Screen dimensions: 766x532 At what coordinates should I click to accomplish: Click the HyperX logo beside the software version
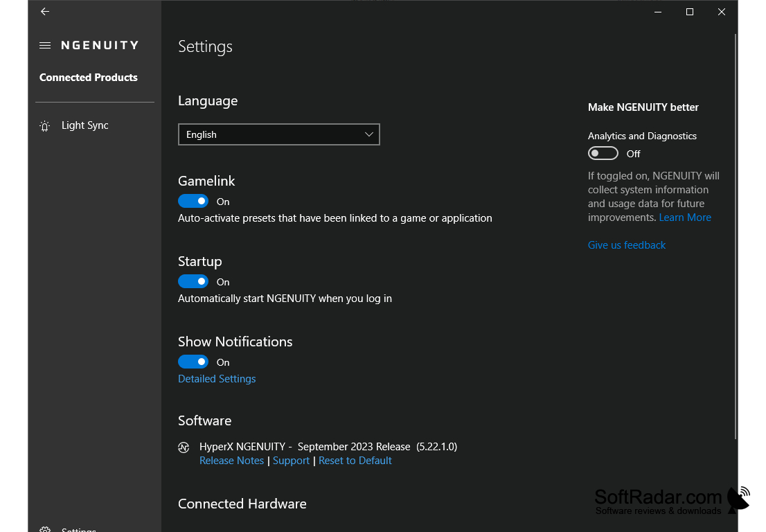coord(184,447)
